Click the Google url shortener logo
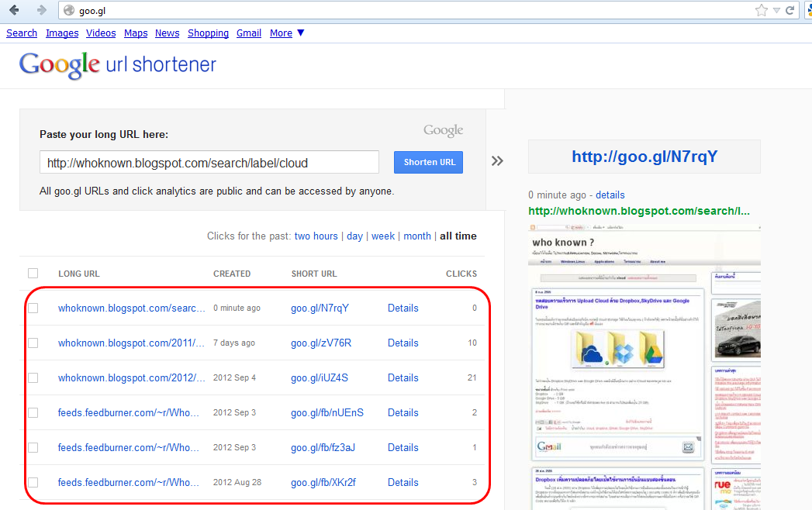Viewport: 812px width, 510px height. point(118,65)
